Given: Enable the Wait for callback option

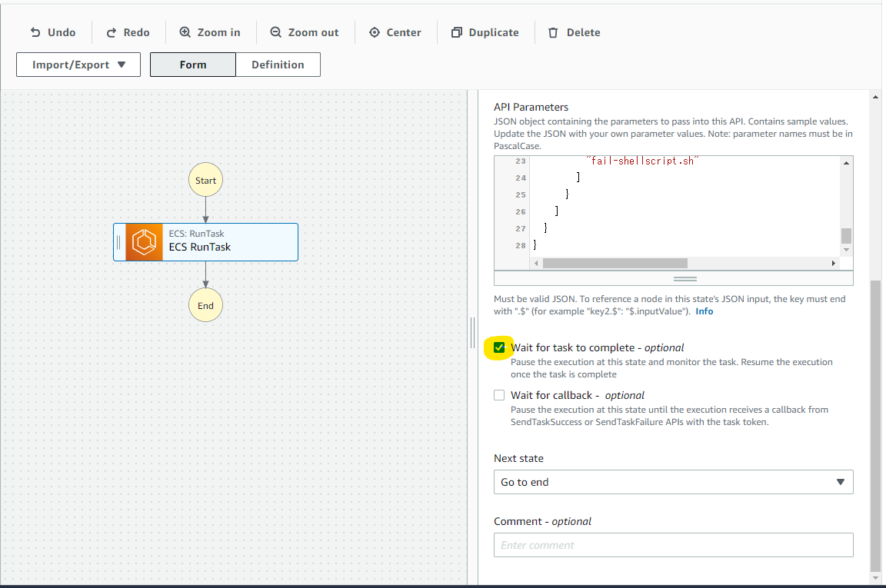Looking at the screenshot, I should point(499,394).
